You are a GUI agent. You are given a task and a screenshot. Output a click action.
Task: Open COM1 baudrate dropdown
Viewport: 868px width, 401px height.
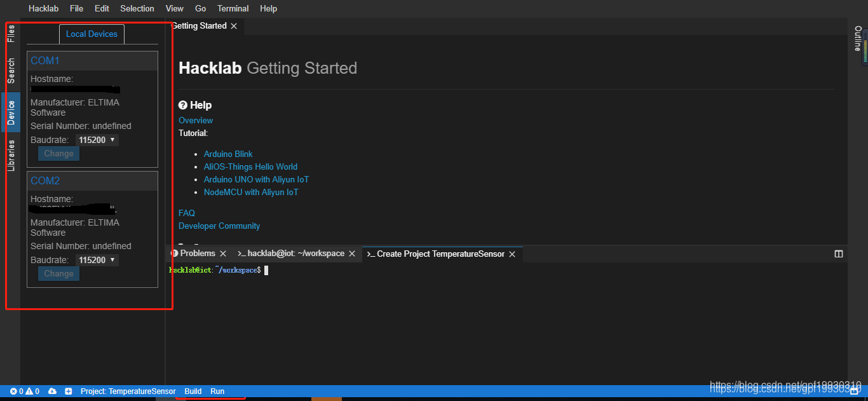(97, 140)
